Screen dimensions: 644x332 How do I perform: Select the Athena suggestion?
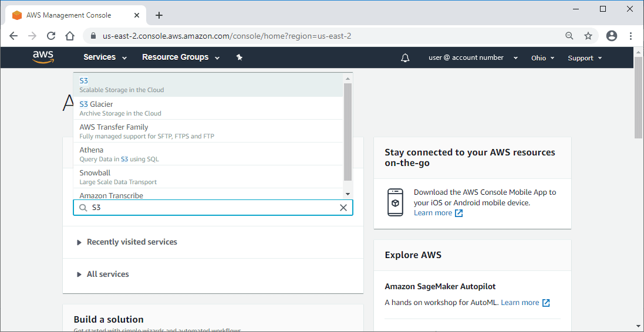(208, 154)
